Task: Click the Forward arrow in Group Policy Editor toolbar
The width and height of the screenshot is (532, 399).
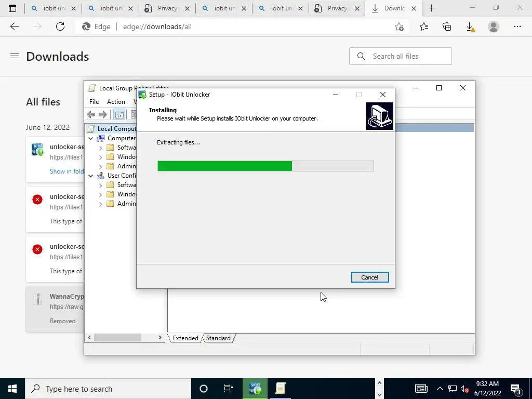Action: [103, 115]
